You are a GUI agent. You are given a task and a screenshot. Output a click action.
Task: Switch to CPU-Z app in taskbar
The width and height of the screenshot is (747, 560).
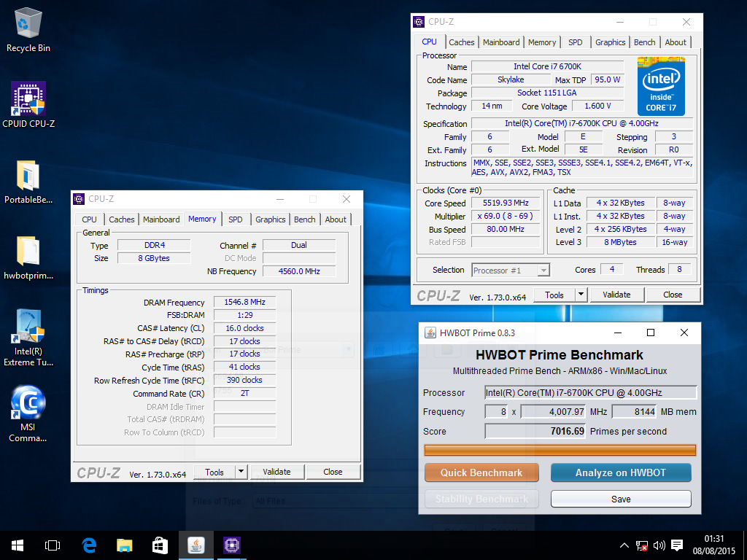point(231,545)
